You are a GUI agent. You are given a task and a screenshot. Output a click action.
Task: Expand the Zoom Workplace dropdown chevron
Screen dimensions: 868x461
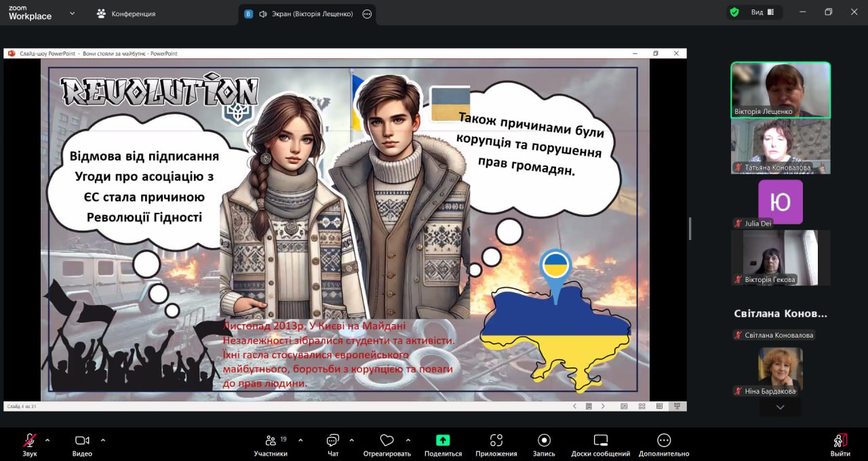click(x=73, y=13)
